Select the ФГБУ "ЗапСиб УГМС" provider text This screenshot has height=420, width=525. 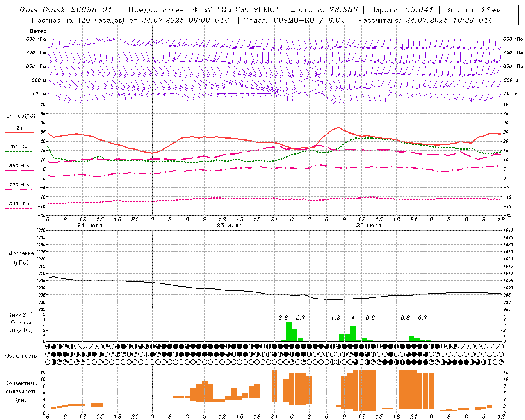pyautogui.click(x=235, y=10)
